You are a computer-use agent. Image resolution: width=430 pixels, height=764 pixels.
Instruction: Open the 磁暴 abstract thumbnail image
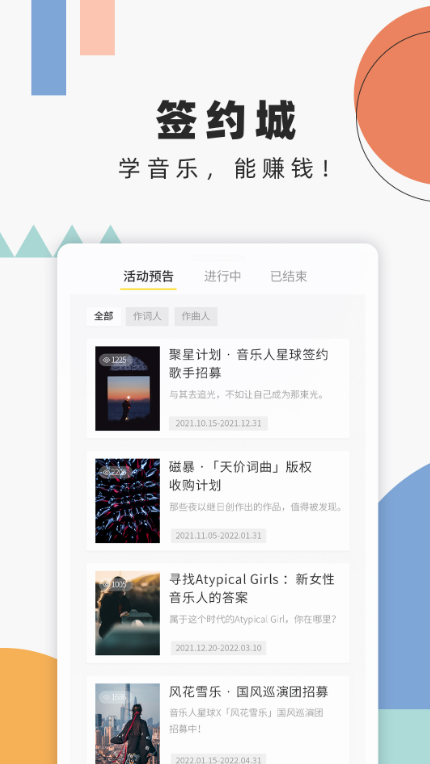pos(128,500)
